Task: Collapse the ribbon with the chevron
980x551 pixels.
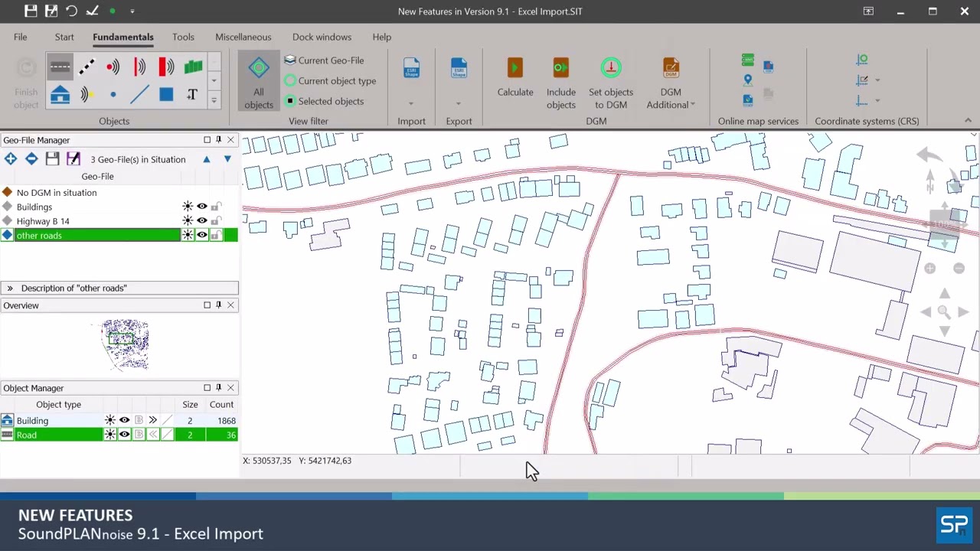Action: tap(968, 121)
